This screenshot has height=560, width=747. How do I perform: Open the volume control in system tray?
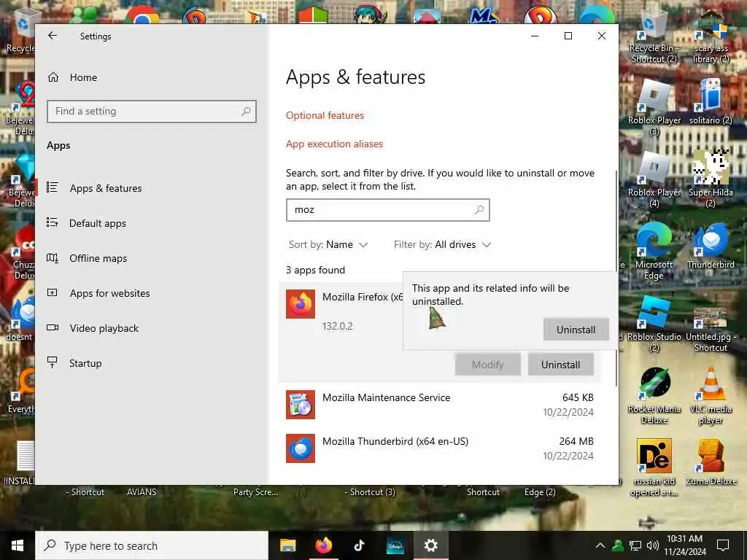click(653, 545)
